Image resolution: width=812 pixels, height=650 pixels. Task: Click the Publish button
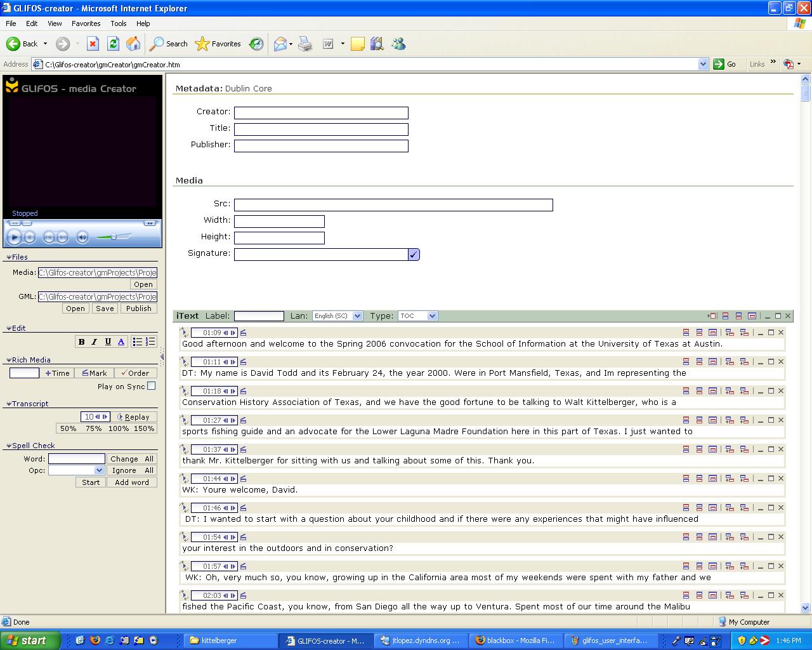tap(138, 308)
